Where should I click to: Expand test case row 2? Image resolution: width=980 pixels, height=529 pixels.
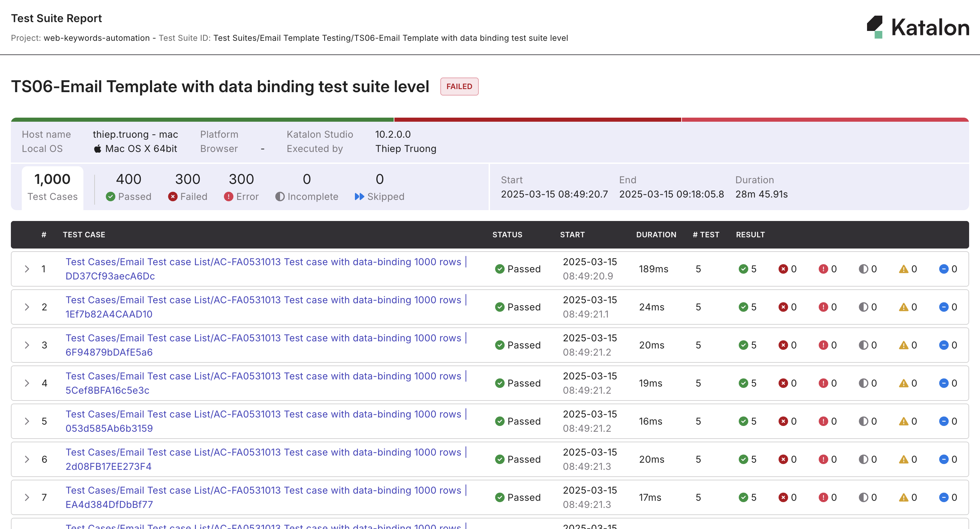point(27,307)
